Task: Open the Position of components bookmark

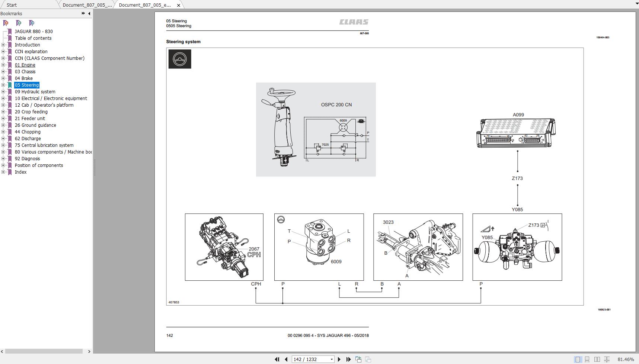Action: pos(39,165)
